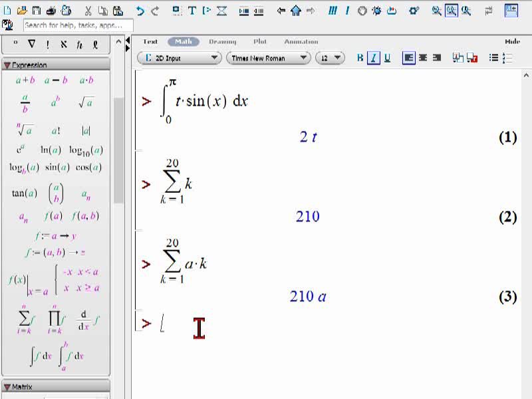Hide the context toolbar
This screenshot has height=399, width=532.
pyautogui.click(x=512, y=41)
